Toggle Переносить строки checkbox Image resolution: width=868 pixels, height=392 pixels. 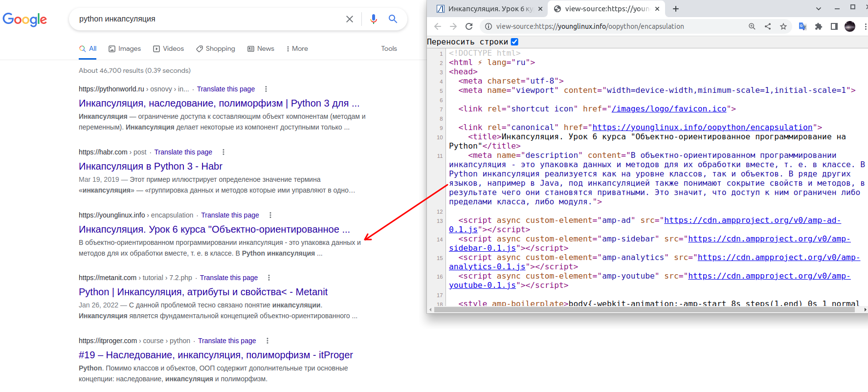tap(514, 42)
